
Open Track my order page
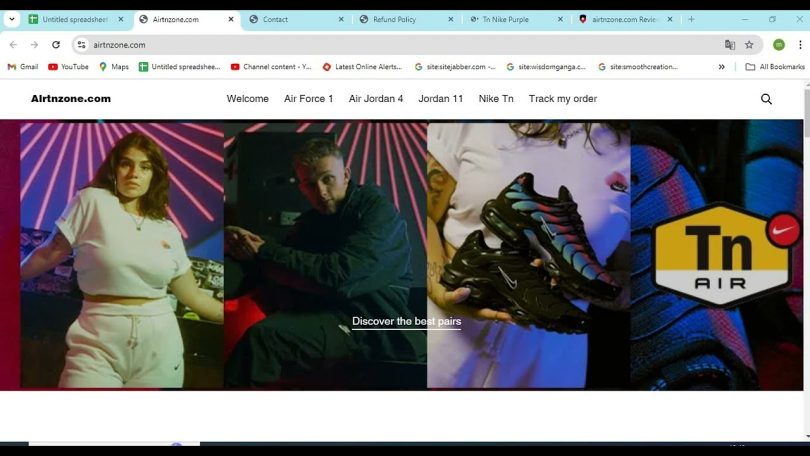click(x=563, y=99)
